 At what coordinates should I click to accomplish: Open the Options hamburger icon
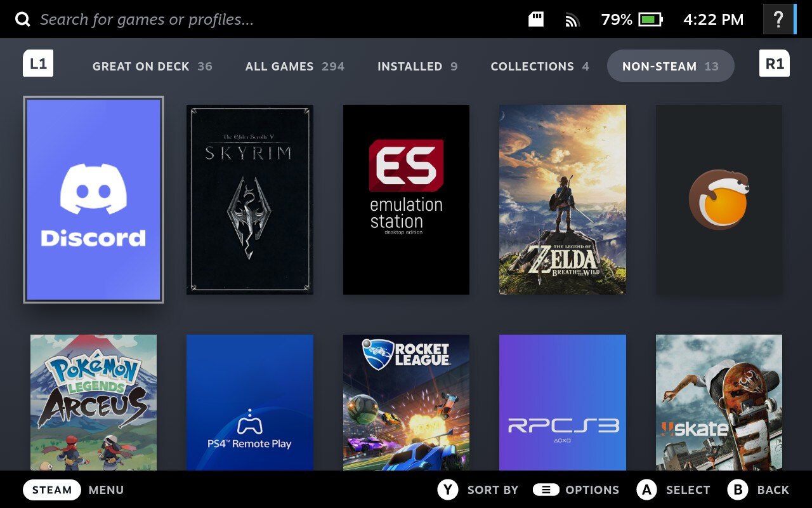[x=546, y=490]
